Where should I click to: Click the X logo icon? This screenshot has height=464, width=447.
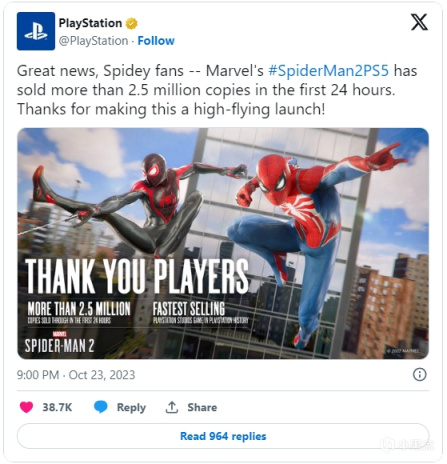click(419, 22)
